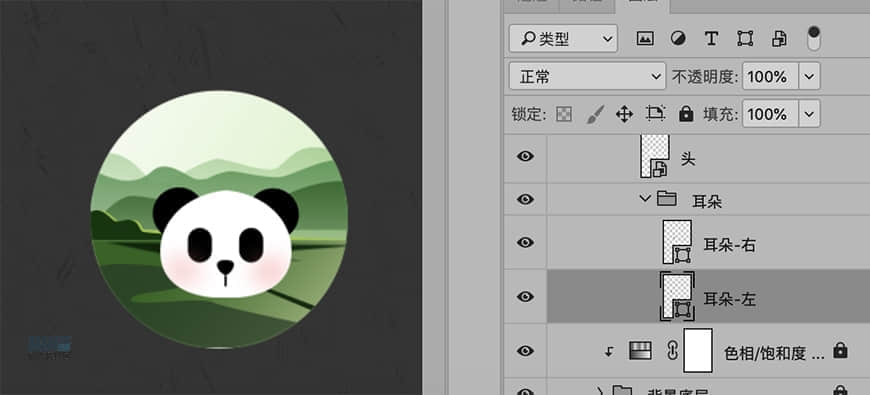Click the lock icon on 色相/饱和度 layer

840,350
